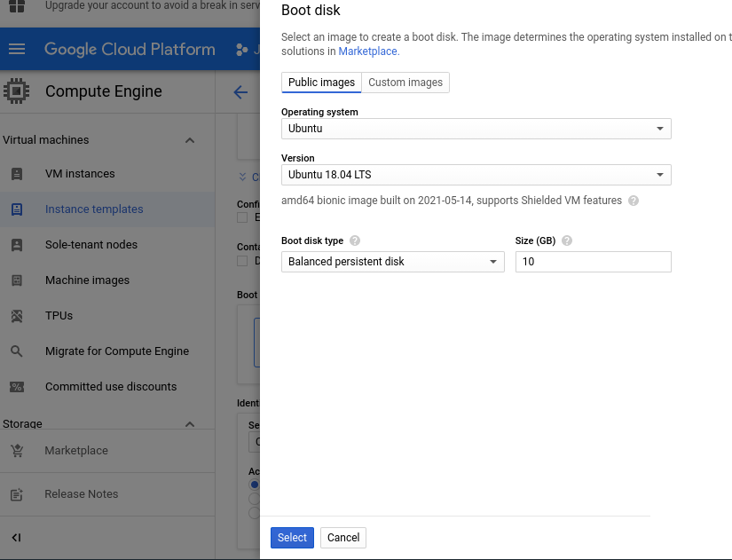Click the Sole-tenant nodes icon
The height and width of the screenshot is (560, 732).
pos(17,245)
